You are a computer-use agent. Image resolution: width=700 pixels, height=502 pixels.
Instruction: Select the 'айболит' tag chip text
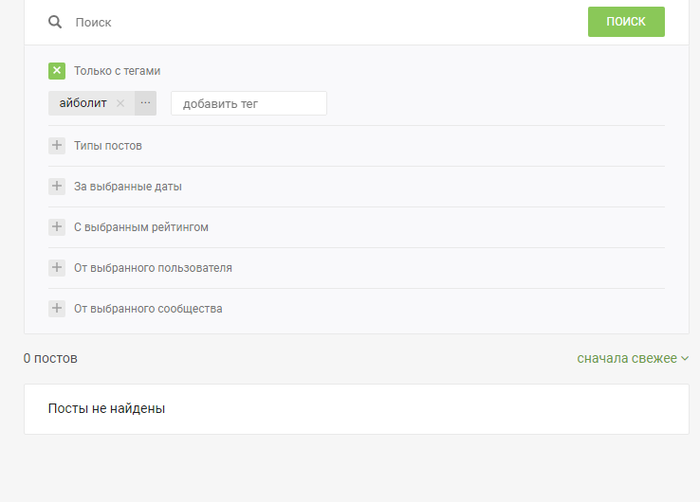tap(82, 103)
